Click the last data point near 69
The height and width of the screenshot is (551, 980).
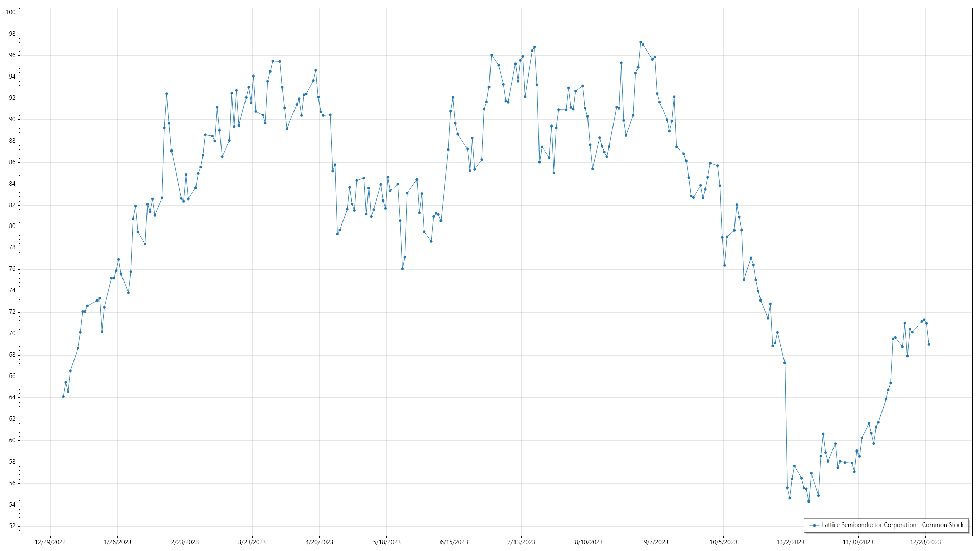pos(929,344)
